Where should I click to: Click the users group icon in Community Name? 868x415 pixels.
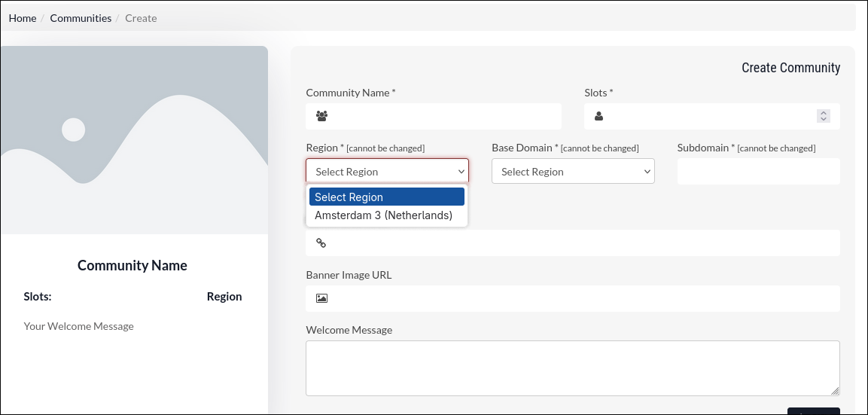(x=321, y=116)
